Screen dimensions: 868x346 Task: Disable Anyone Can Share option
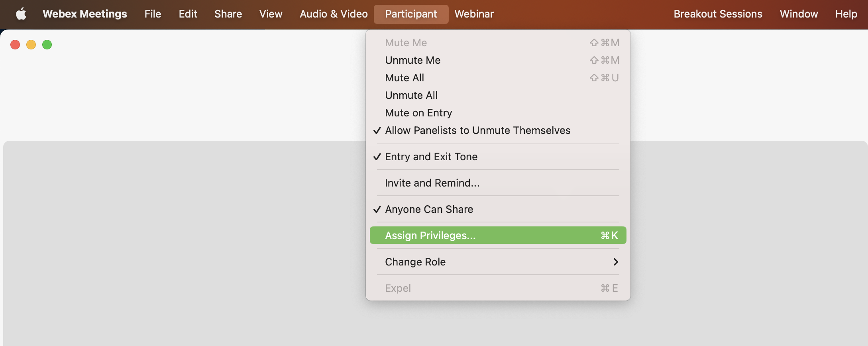click(x=498, y=209)
